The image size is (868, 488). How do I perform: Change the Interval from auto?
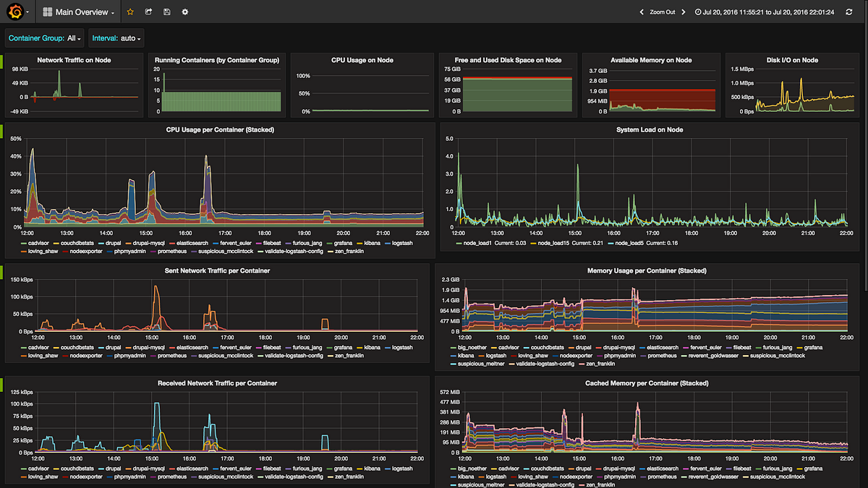coord(114,38)
